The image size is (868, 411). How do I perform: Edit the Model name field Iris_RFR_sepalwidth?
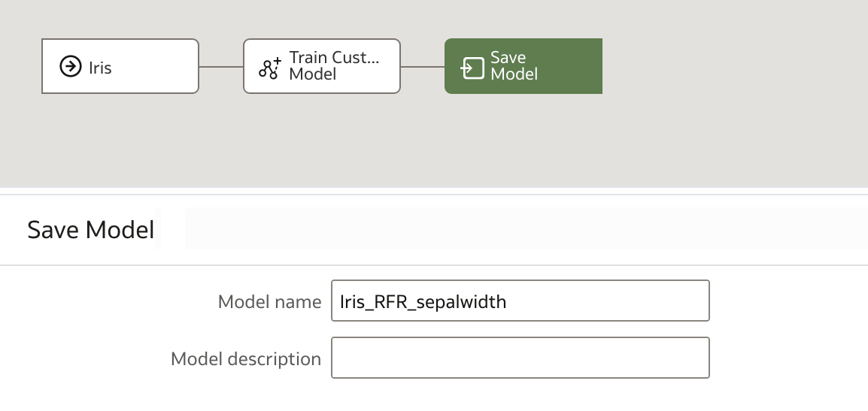pos(520,301)
